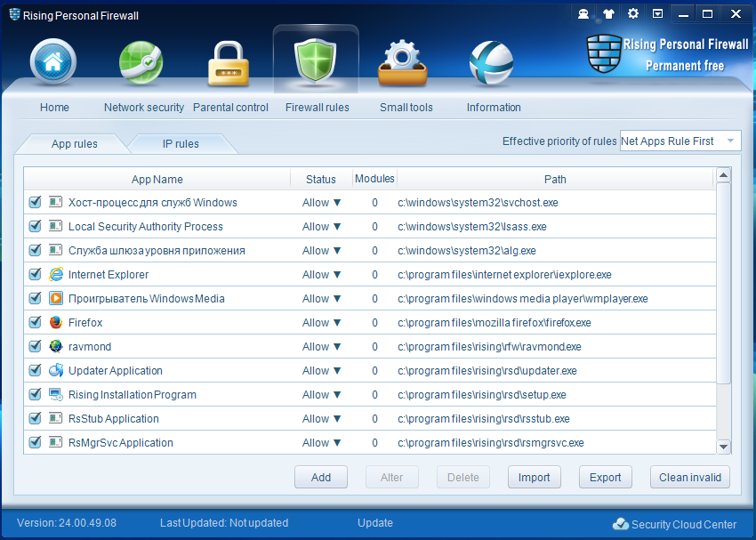Click the user account icon in title bar

(583, 14)
